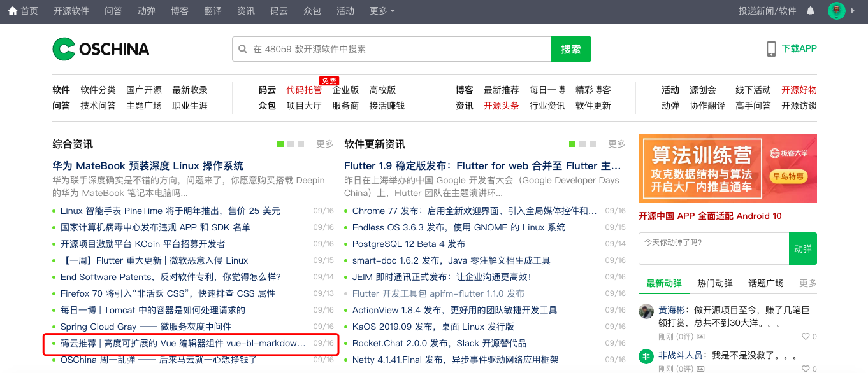Open Endless OS 3.6.3 发布 item
868x373 pixels.
(459, 227)
